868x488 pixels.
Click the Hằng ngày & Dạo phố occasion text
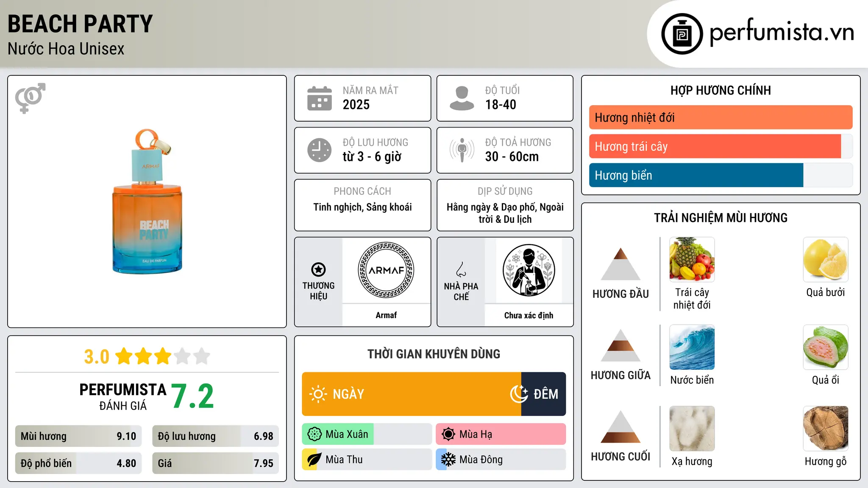pyautogui.click(x=505, y=213)
